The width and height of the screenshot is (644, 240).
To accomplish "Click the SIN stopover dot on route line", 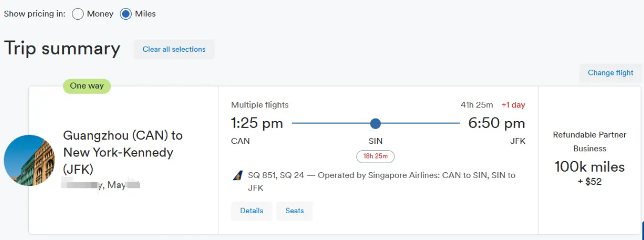I will click(375, 123).
